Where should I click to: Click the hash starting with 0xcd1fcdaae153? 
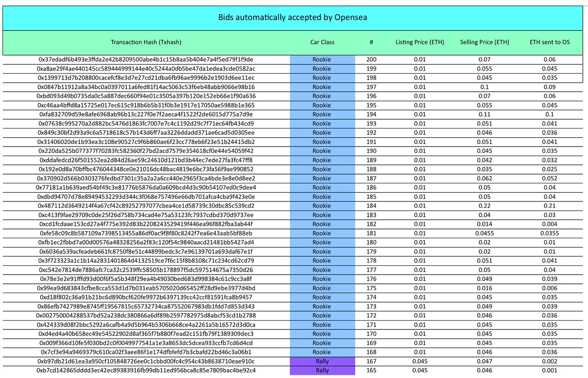pos(146,224)
